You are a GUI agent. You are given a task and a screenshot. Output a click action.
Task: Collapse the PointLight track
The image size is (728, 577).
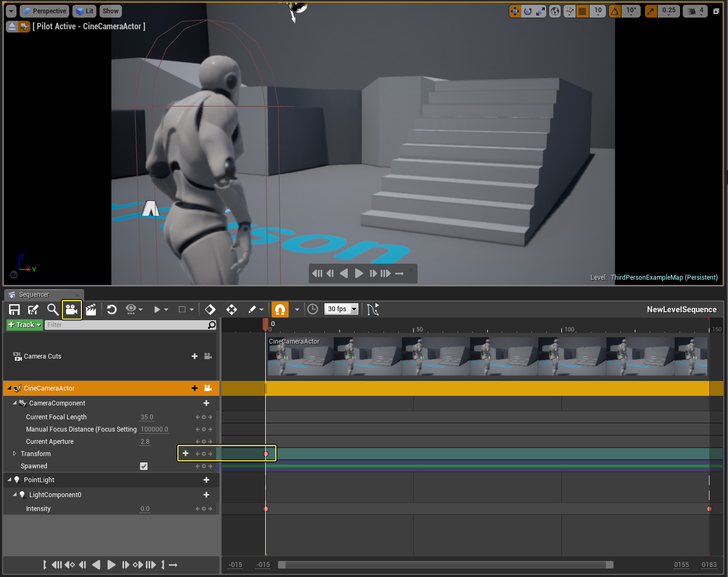10,480
